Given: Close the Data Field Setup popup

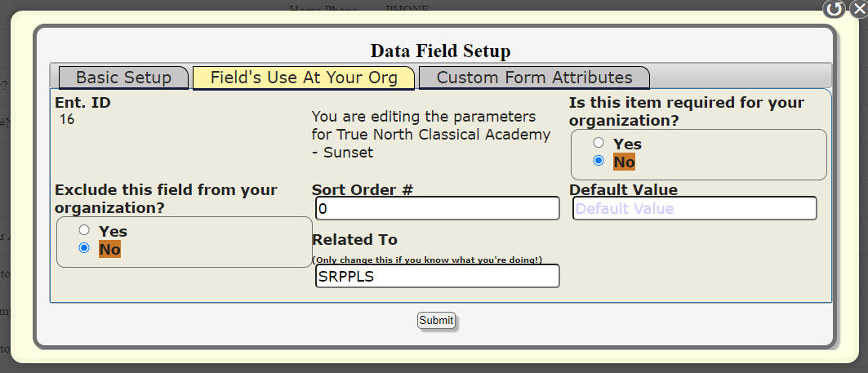Looking at the screenshot, I should (857, 9).
